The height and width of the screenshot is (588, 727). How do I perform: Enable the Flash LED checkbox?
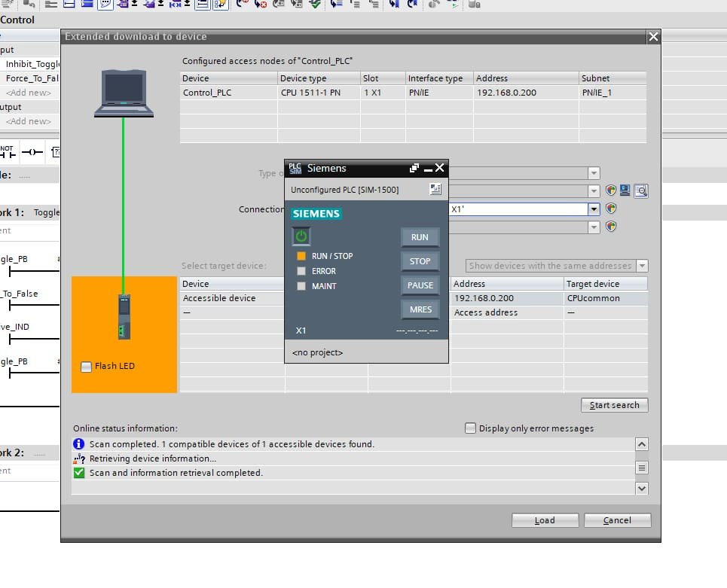pos(86,365)
